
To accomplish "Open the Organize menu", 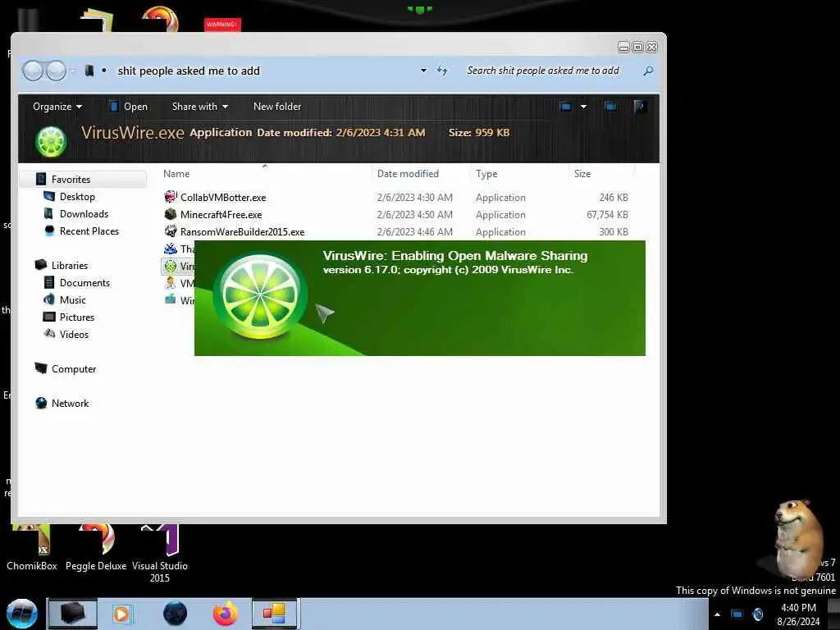I will (x=57, y=107).
